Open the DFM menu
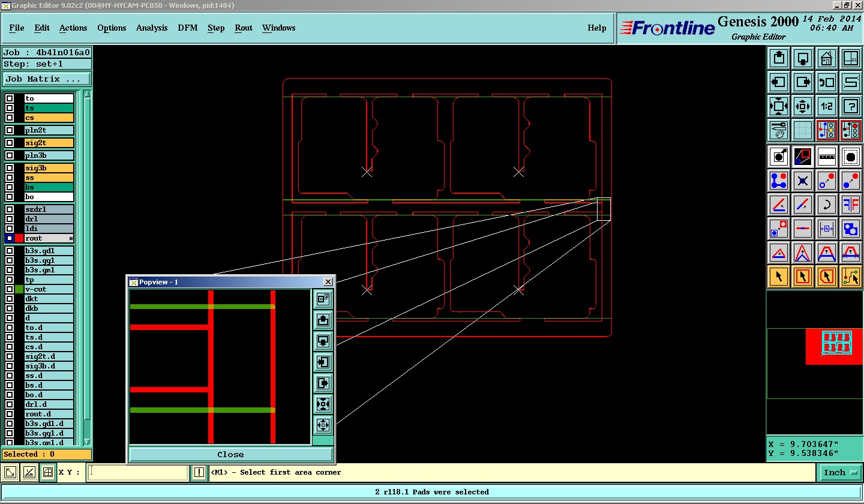The width and height of the screenshot is (864, 504). point(188,28)
